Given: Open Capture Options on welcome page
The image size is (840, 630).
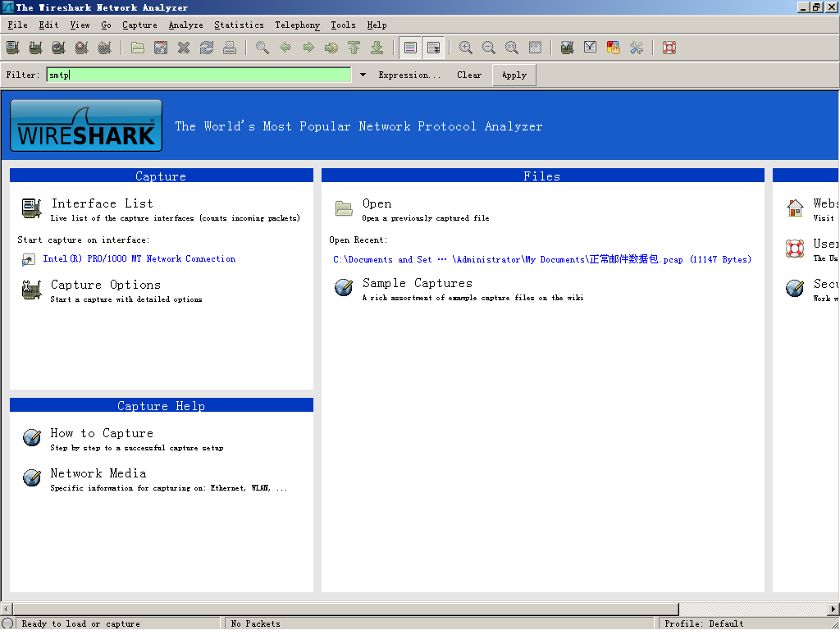Looking at the screenshot, I should point(106,285).
